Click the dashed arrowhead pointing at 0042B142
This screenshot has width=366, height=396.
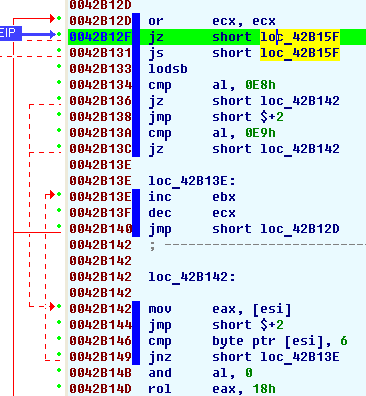52,306
